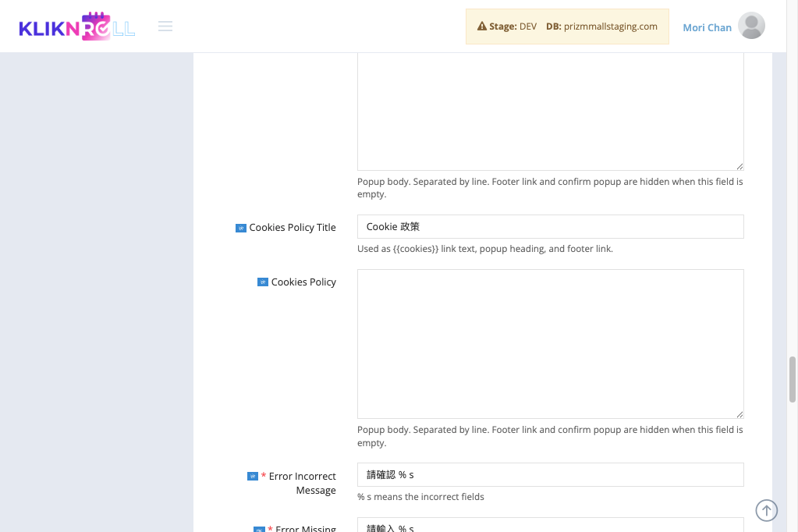Image resolution: width=798 pixels, height=532 pixels.
Task: Open the Mori Chan account link
Action: [x=707, y=27]
